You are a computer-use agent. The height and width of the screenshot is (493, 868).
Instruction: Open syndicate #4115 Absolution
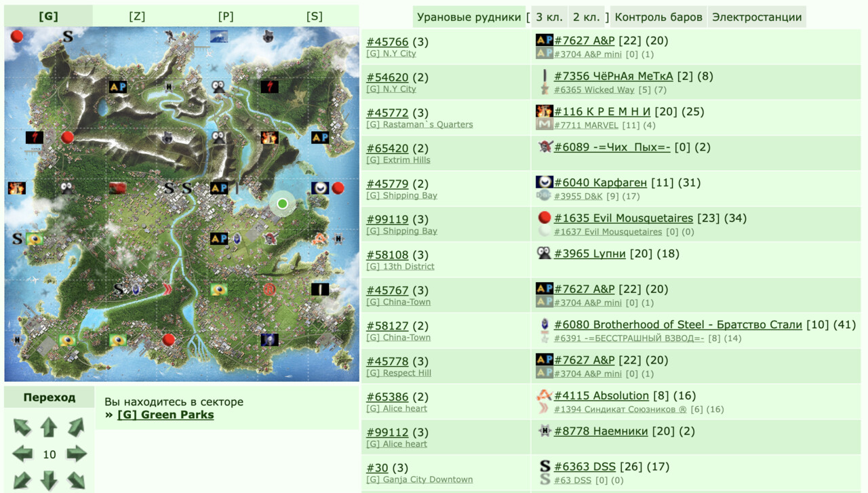pyautogui.click(x=601, y=395)
